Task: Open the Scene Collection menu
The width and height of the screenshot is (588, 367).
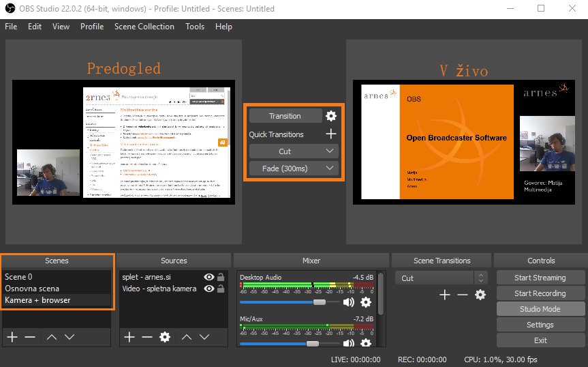Action: [x=144, y=27]
